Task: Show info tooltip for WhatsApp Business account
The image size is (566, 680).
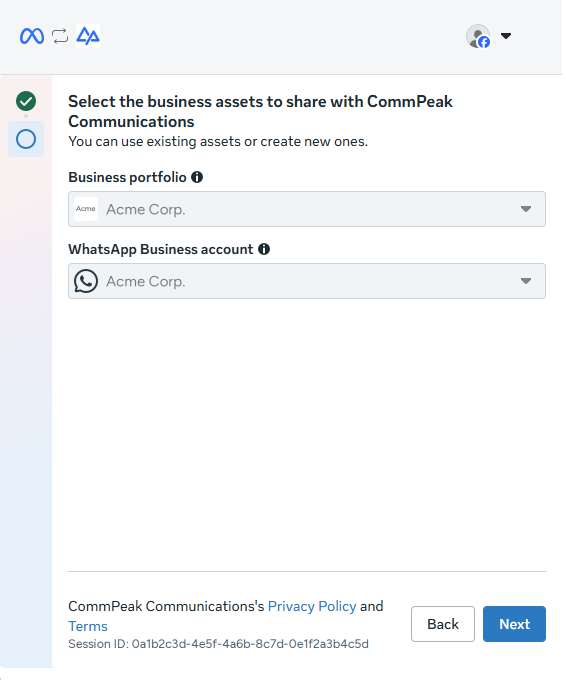Action: 264,249
